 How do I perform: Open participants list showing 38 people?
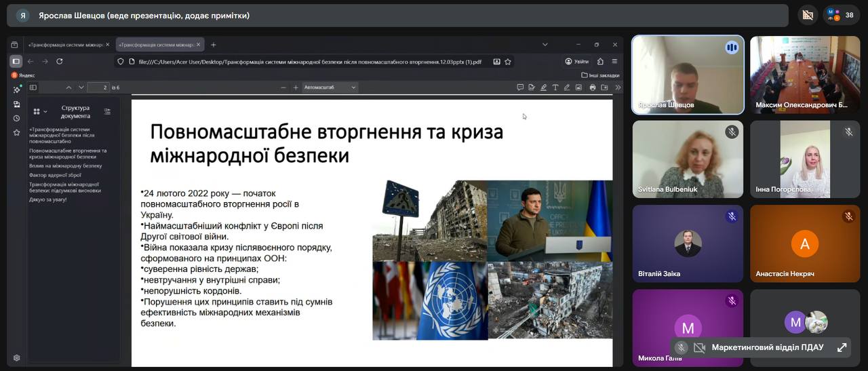842,15
